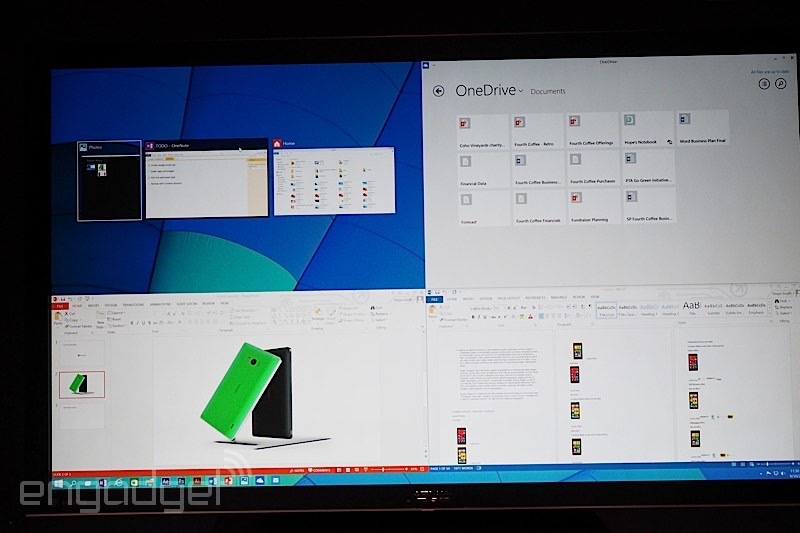This screenshot has width=800, height=533.
Task: Switch to PowerPoint HOME tab
Action: click(77, 306)
